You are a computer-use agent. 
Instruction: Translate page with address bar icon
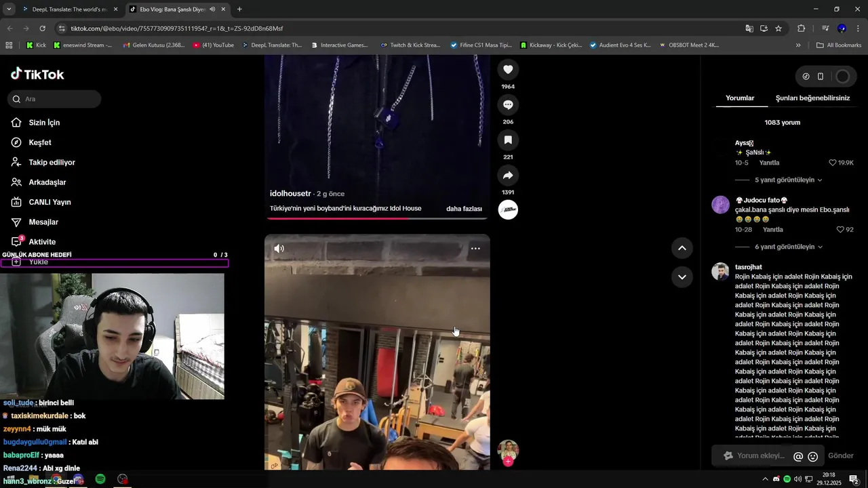(749, 28)
